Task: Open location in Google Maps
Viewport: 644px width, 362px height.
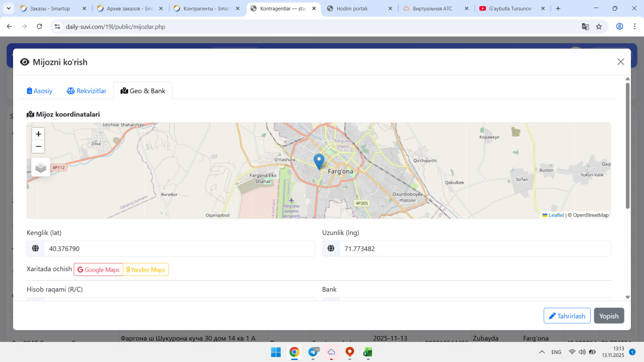Action: click(x=99, y=270)
